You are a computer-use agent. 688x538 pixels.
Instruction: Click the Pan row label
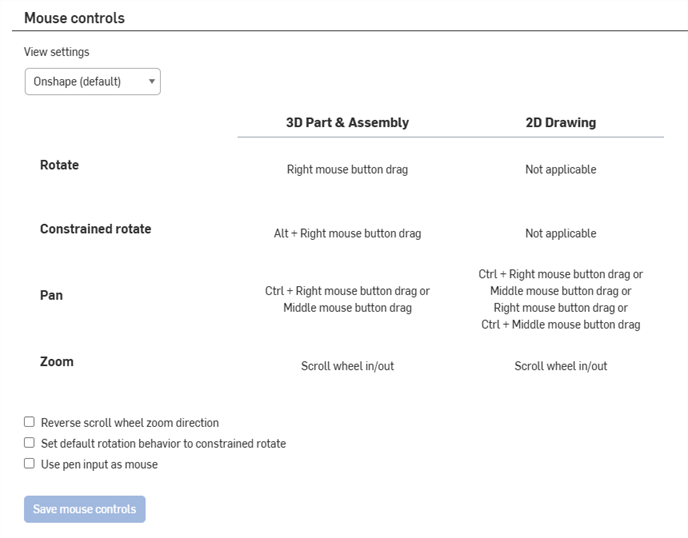click(51, 296)
